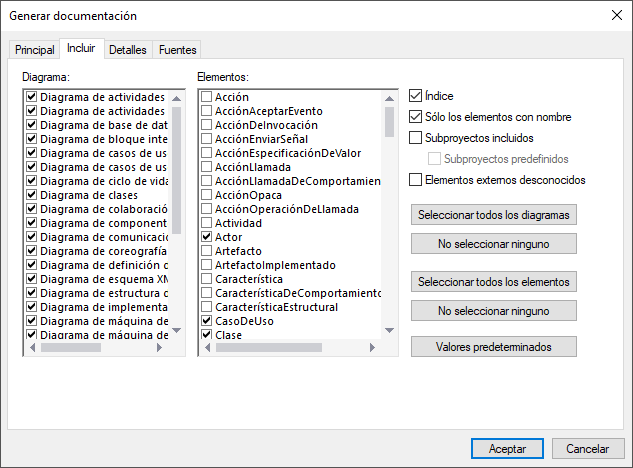Image resolution: width=633 pixels, height=468 pixels.
Task: Open the Detalles tab
Action: pyautogui.click(x=127, y=49)
